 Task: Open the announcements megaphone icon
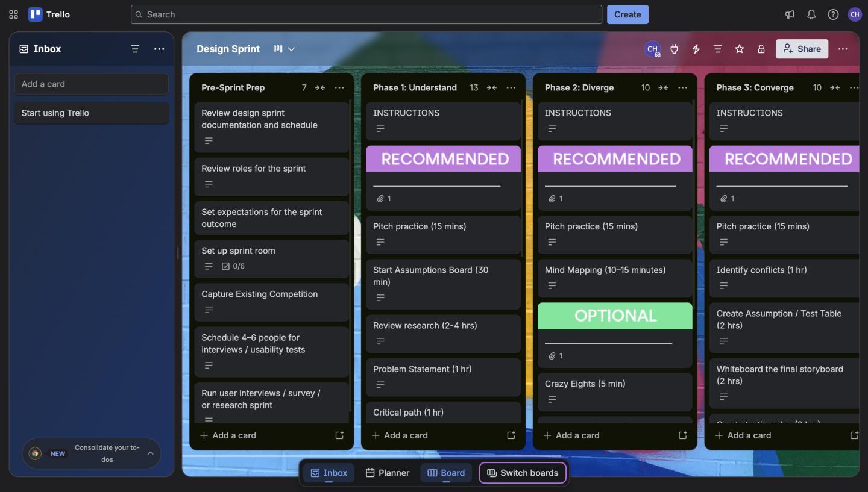click(790, 14)
